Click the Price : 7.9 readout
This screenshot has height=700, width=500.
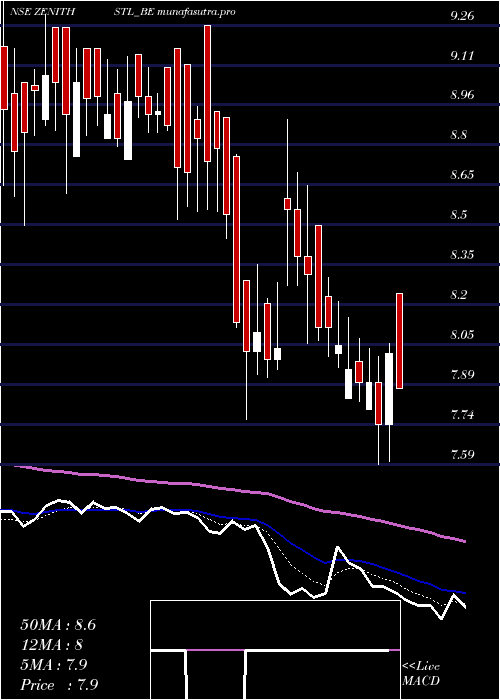click(x=59, y=684)
